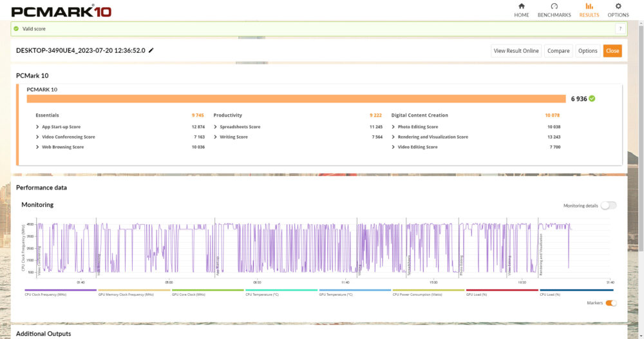Open the Options gear icon
Viewport: 644px width, 339px height.
coord(618,6)
